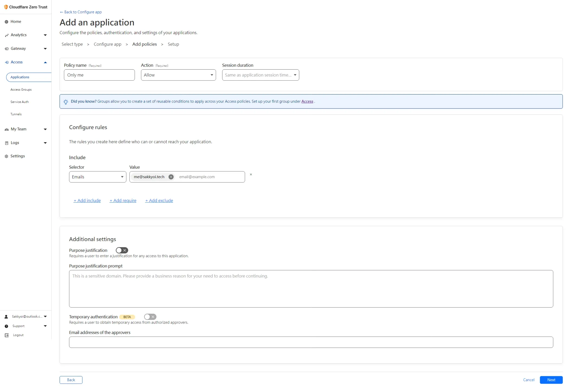
Task: Click the Access link in info banner
Action: pyautogui.click(x=307, y=101)
